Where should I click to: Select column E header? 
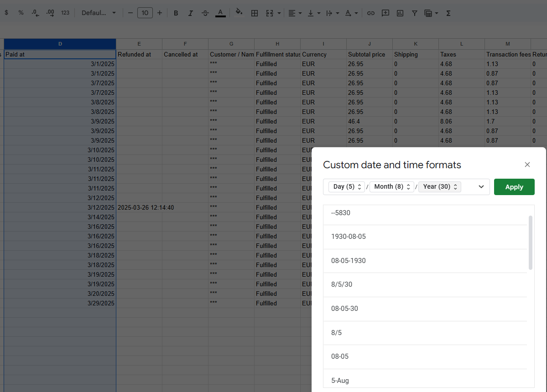[x=139, y=44]
